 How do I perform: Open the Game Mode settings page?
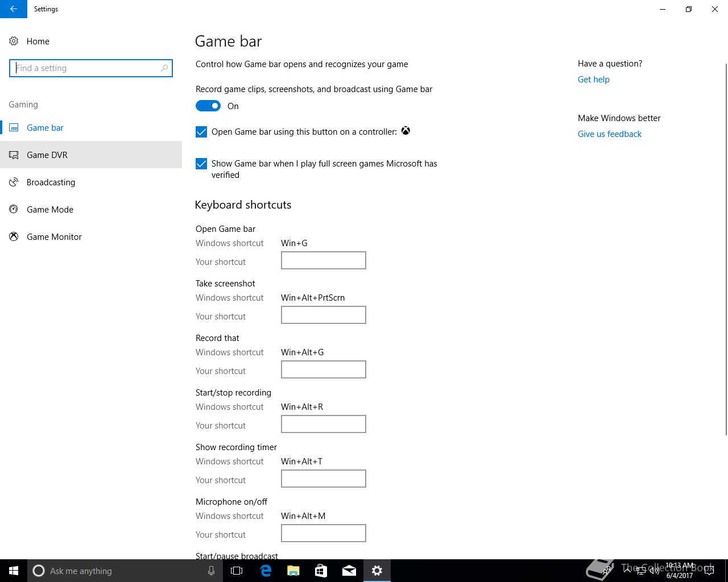pyautogui.click(x=91, y=209)
